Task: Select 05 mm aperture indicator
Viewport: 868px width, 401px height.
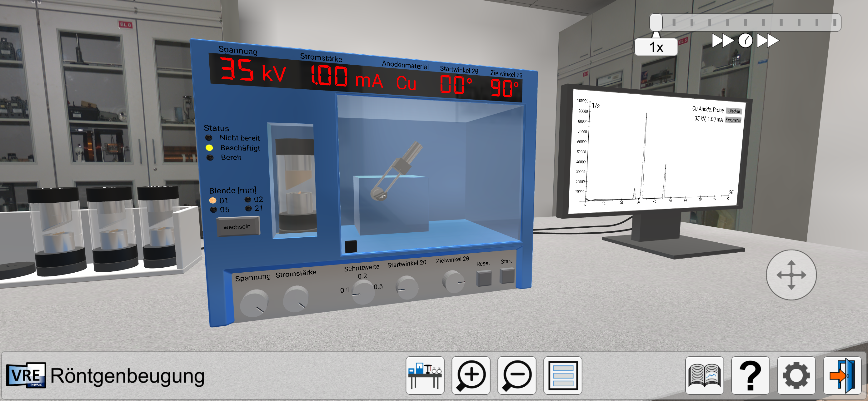Action: point(213,210)
